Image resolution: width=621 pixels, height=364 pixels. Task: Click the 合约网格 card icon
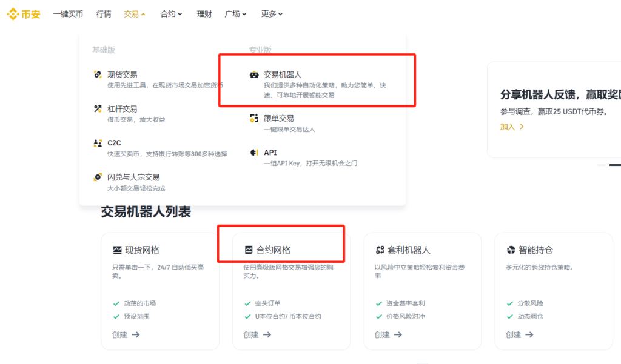click(248, 250)
